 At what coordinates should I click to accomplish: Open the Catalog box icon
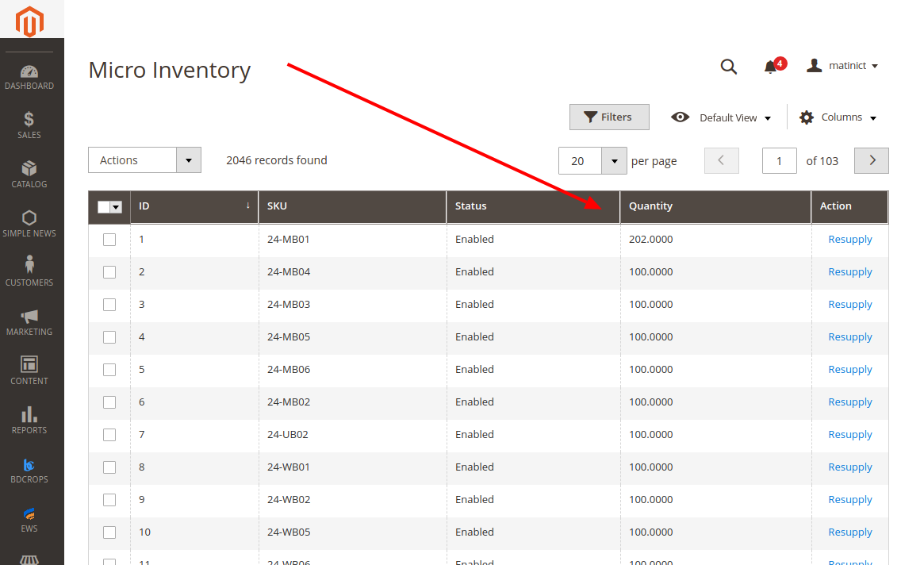click(29, 169)
